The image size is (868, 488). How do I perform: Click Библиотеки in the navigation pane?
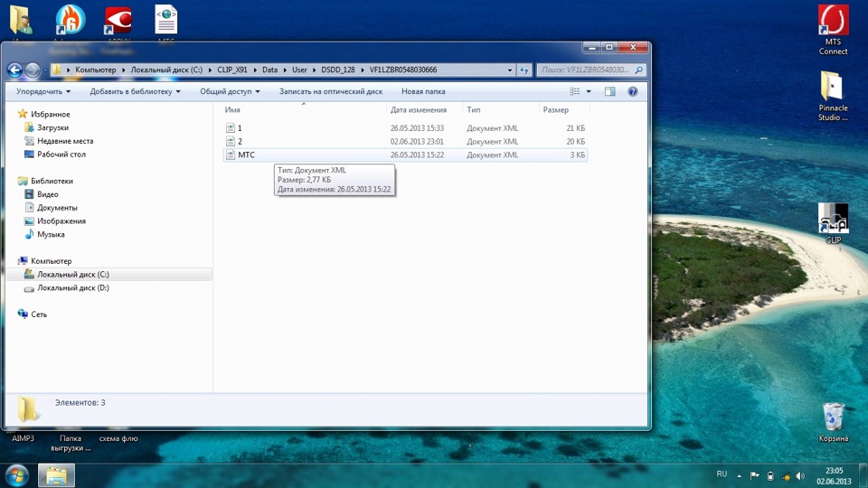[52, 181]
